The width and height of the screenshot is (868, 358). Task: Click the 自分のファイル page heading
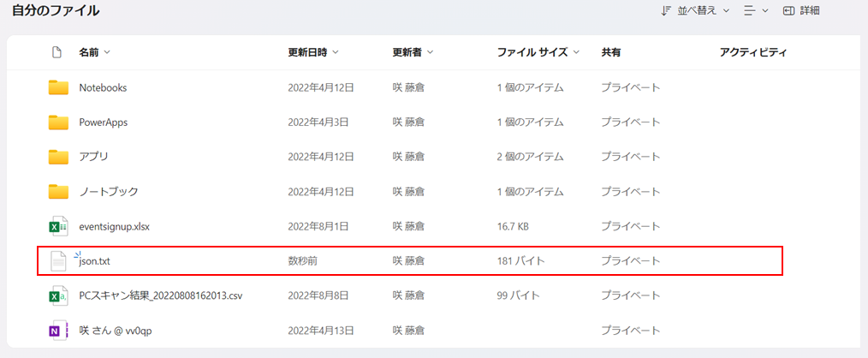point(56,10)
